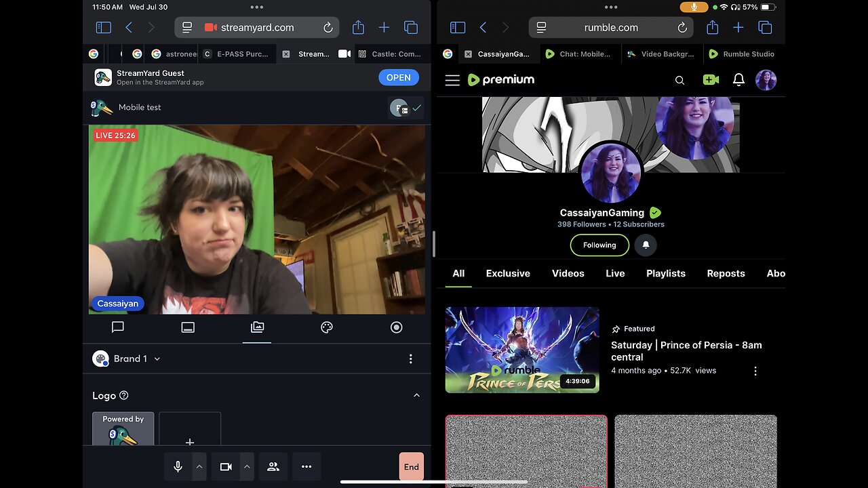Open multitasking dots above StreamYard window
The image size is (868, 488).
[256, 7]
